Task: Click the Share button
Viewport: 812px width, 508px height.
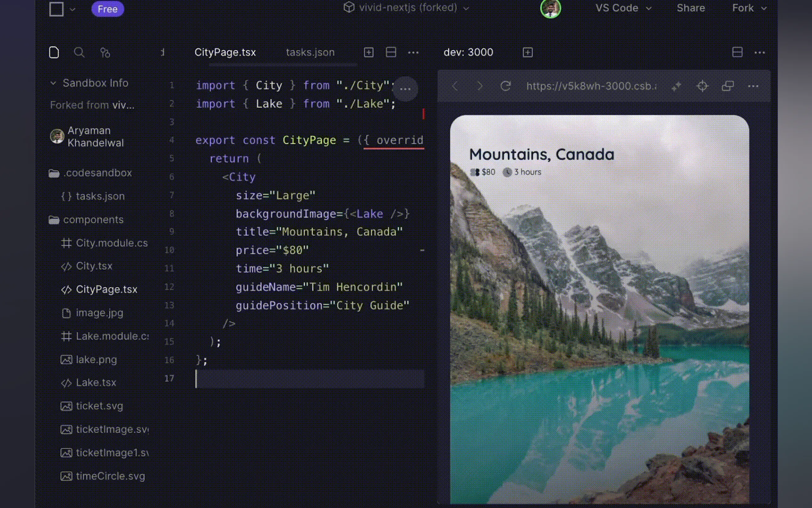Action: click(x=691, y=8)
